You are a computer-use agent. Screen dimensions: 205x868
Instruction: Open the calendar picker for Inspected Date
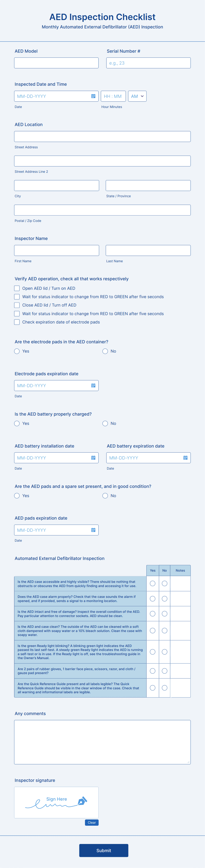point(93,96)
